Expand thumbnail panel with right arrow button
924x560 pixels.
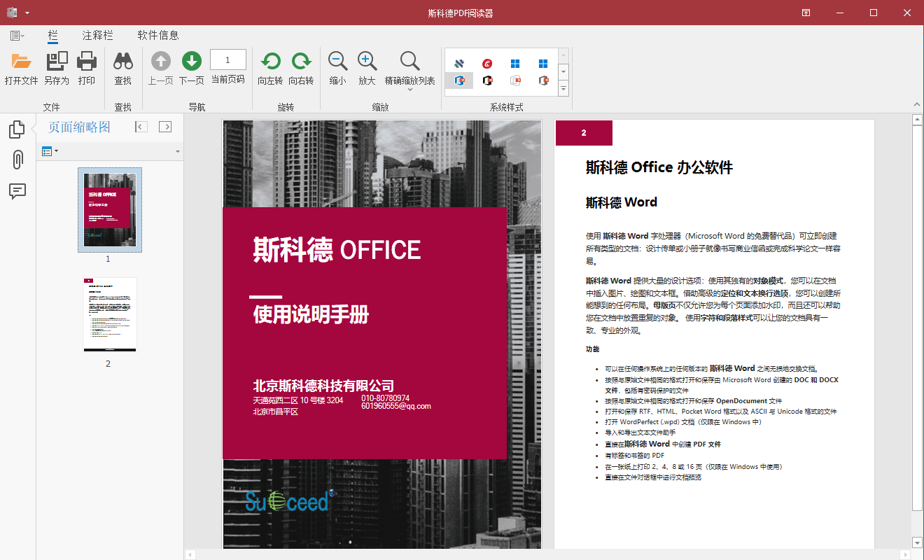(x=165, y=127)
